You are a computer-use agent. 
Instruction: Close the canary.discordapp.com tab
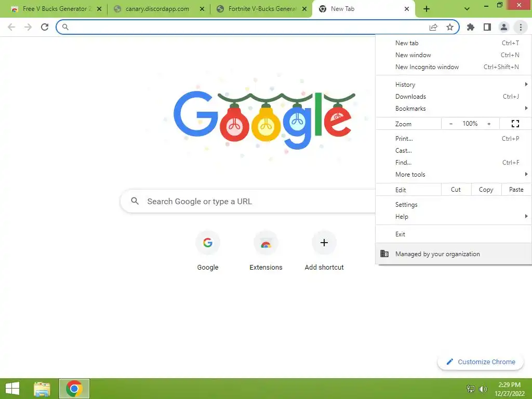(x=202, y=9)
